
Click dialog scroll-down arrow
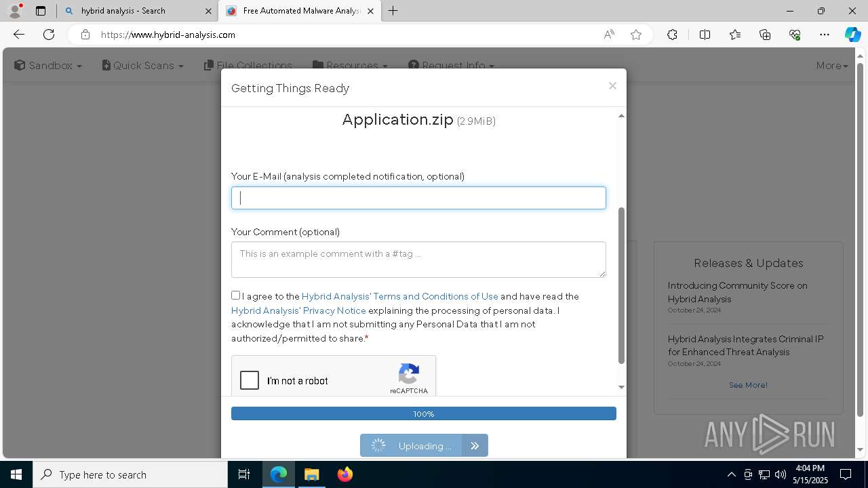click(x=621, y=387)
